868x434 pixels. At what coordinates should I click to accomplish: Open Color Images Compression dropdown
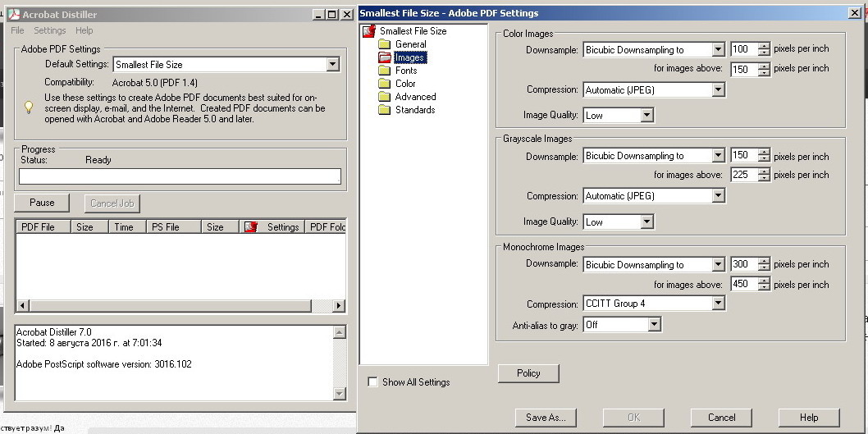tap(718, 89)
